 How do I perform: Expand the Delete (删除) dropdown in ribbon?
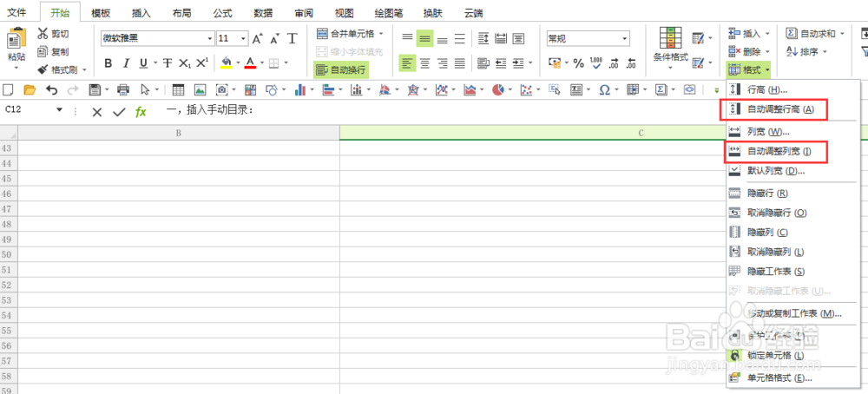click(x=766, y=51)
